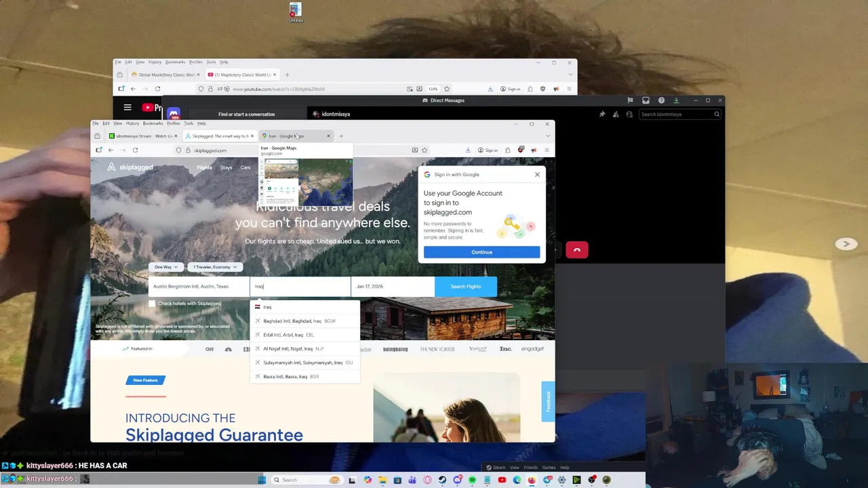The height and width of the screenshot is (488, 868).
Task: Select Sulaymaniyah Intl, Iraq suggestion
Action: point(305,363)
